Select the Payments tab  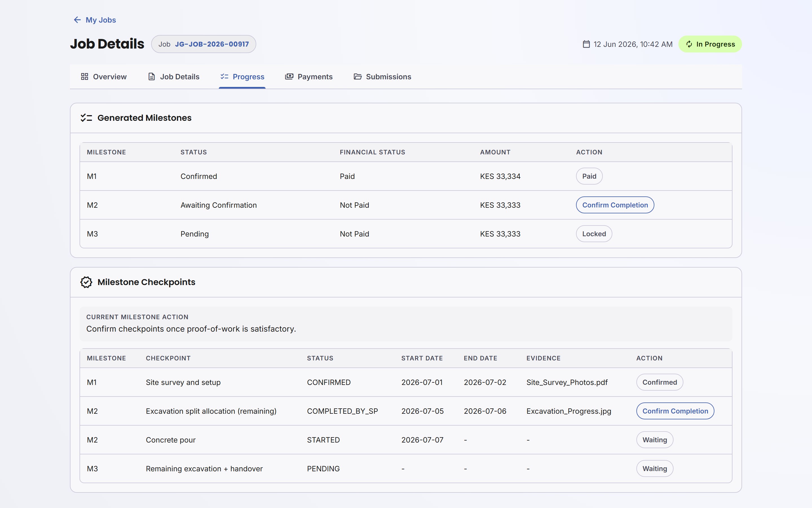[309, 76]
